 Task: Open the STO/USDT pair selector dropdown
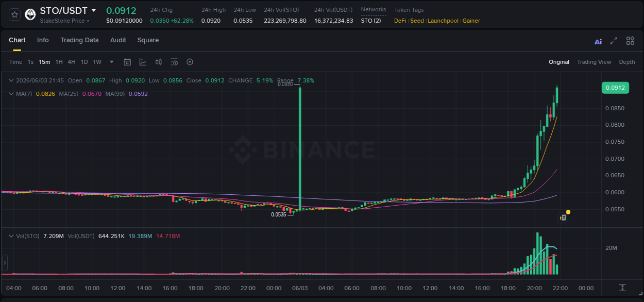coord(93,10)
